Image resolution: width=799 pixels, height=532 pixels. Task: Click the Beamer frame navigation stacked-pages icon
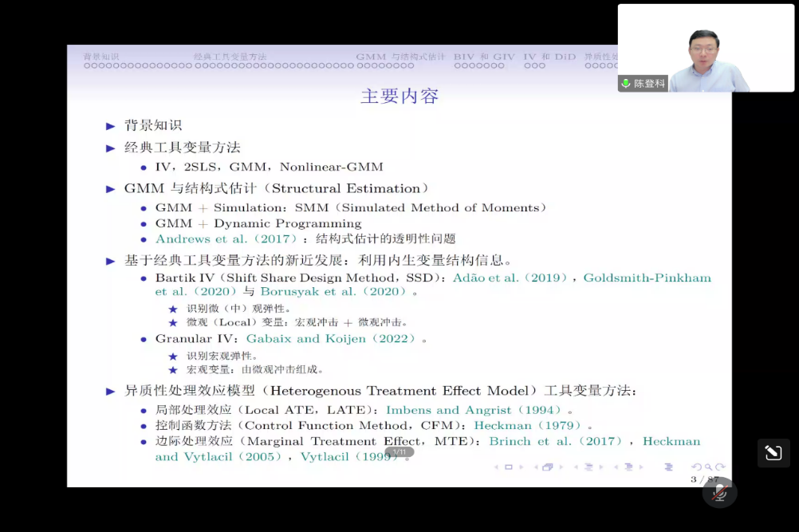point(548,467)
